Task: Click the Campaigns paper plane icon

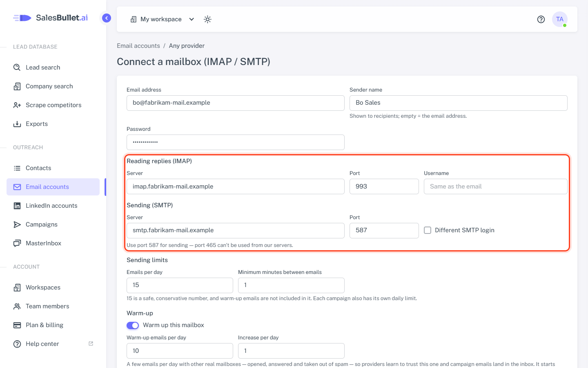Action: tap(17, 224)
